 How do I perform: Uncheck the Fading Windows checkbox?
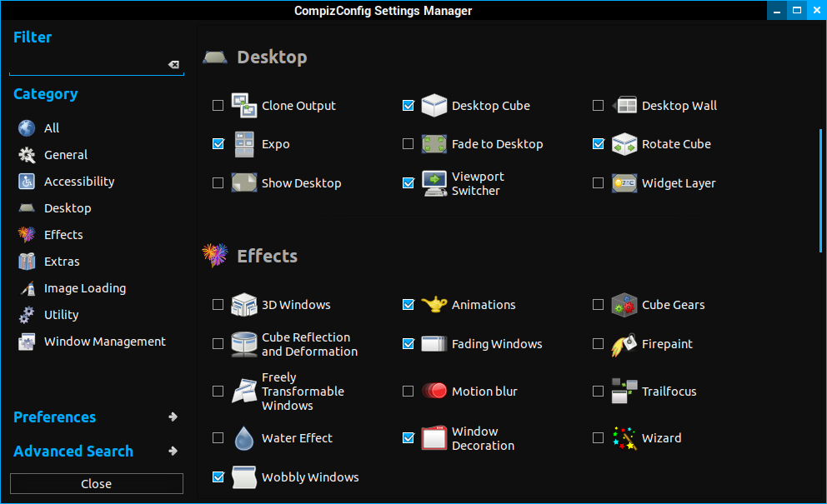408,344
